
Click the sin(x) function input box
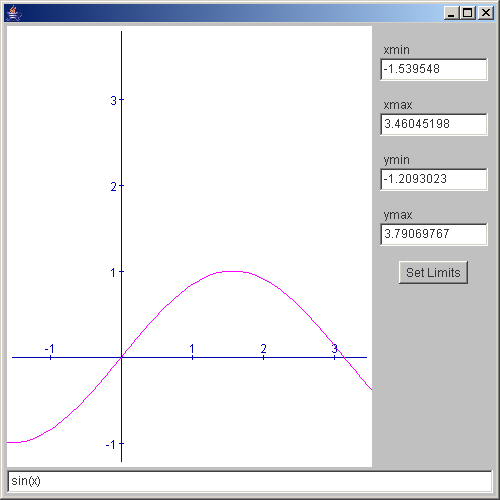coord(250,481)
